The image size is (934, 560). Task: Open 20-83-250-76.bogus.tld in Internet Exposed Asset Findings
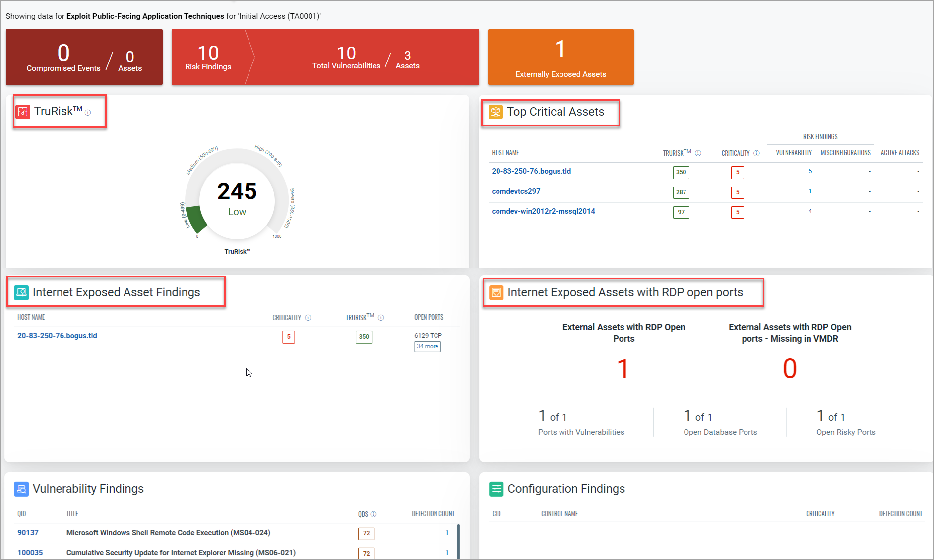coord(57,336)
